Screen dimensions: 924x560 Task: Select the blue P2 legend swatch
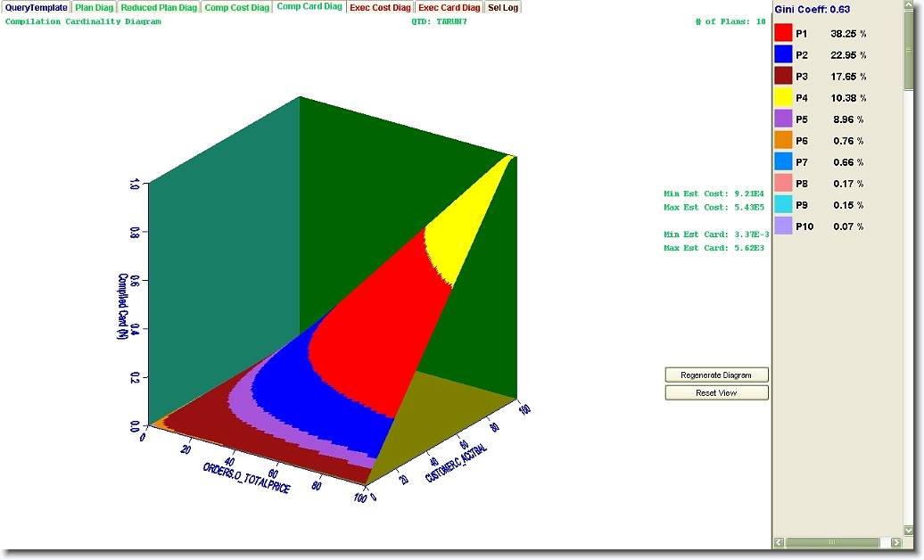[x=783, y=54]
